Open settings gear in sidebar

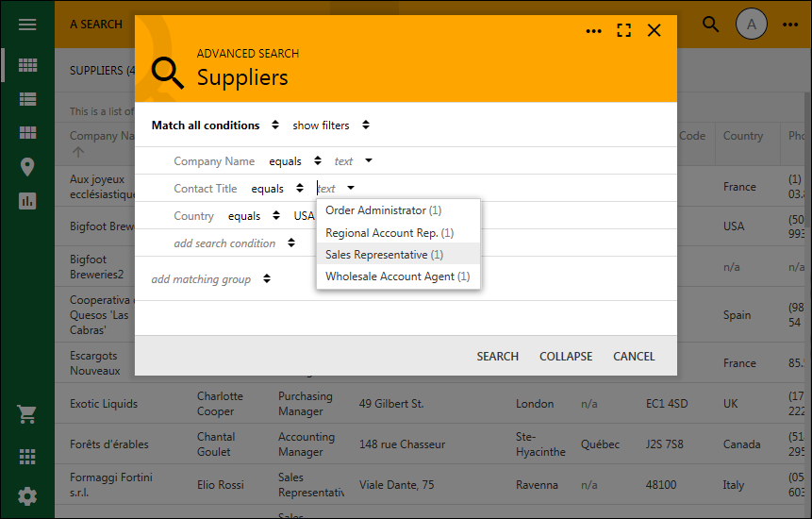pos(27,496)
